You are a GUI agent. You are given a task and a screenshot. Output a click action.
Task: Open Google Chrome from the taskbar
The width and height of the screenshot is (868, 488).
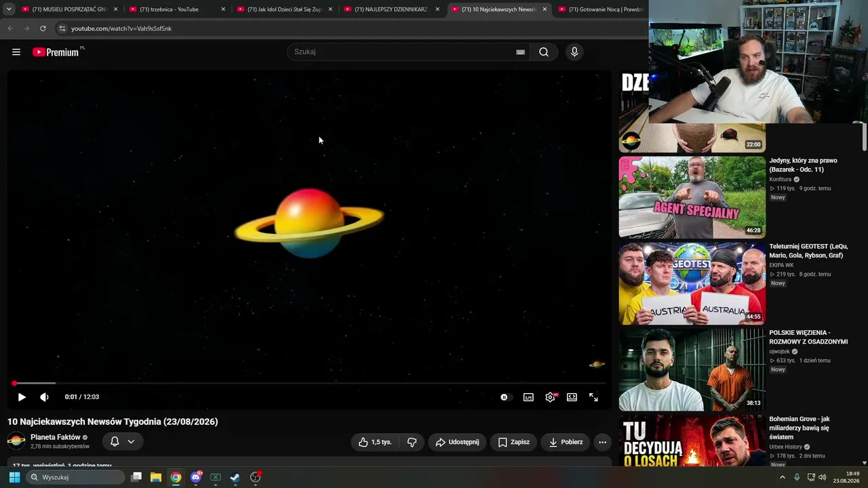tap(176, 477)
